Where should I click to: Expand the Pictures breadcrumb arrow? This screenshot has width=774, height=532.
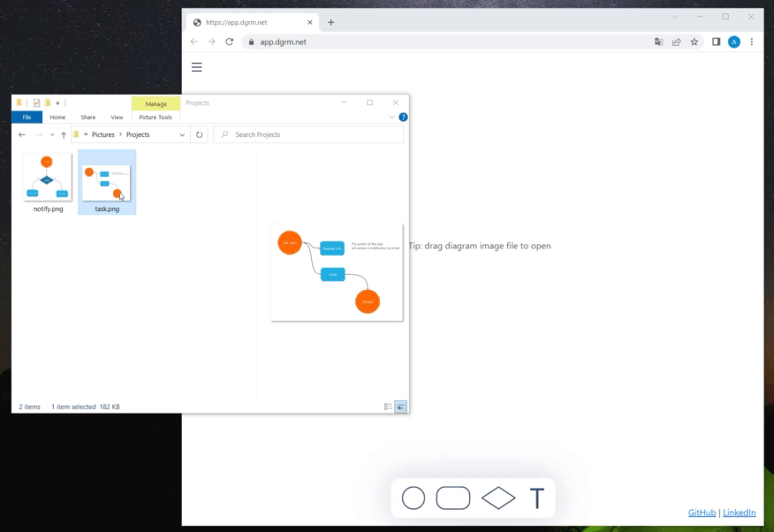click(x=120, y=134)
